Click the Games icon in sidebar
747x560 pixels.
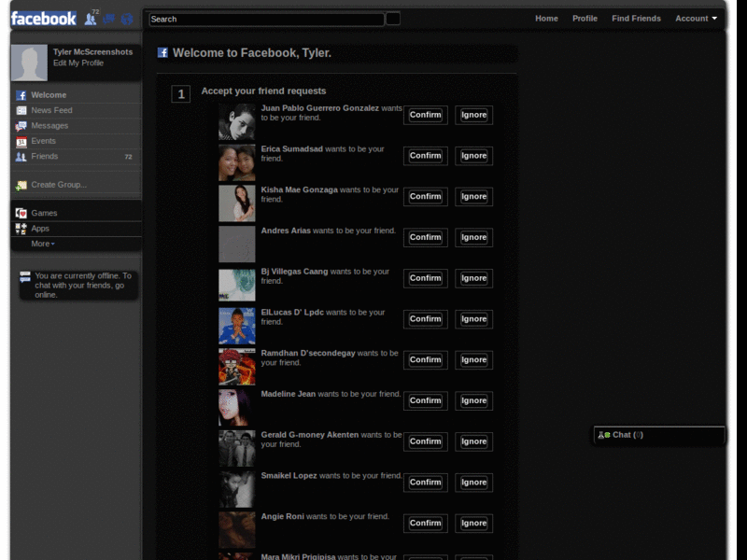coord(21,213)
